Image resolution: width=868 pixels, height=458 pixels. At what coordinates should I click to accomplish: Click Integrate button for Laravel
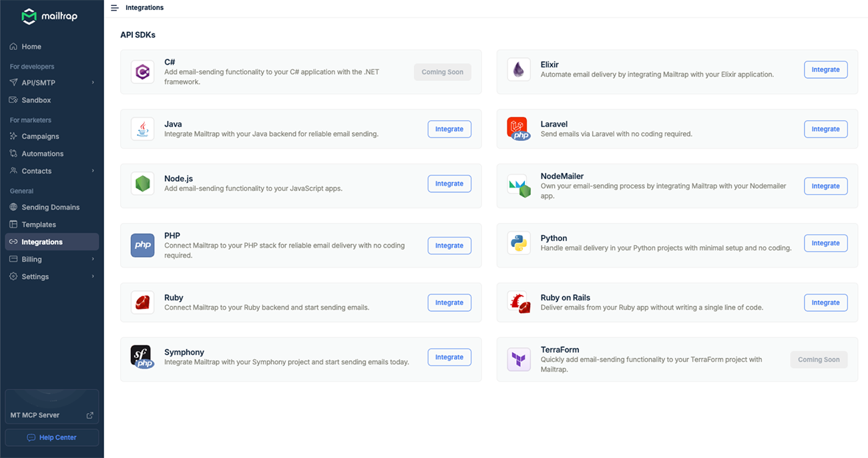(x=826, y=129)
